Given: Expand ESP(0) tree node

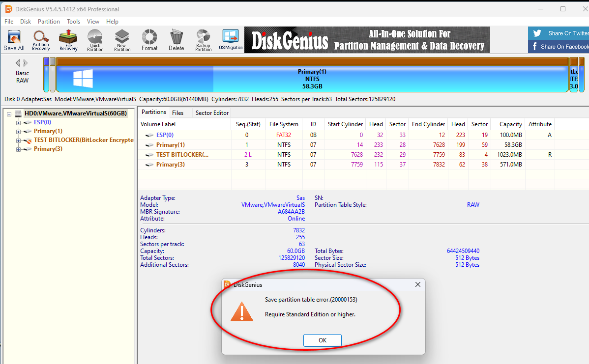Looking at the screenshot, I should [x=18, y=123].
